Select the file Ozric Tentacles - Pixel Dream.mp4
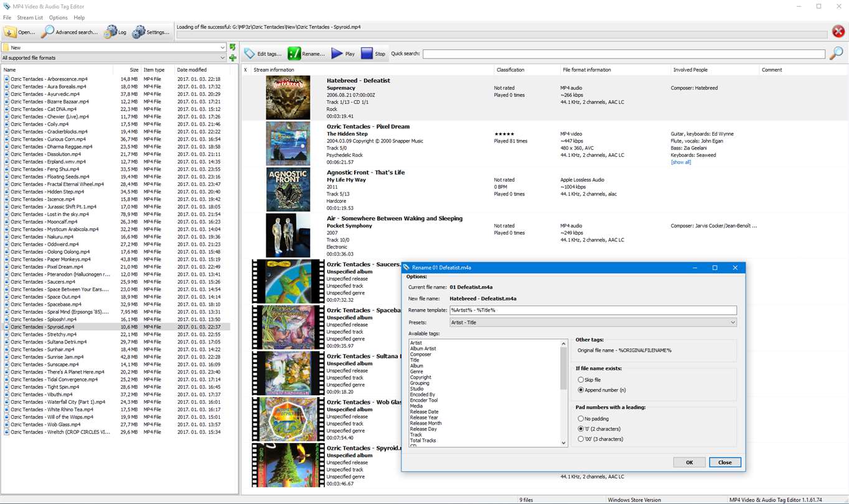849x504 pixels. coord(116,267)
